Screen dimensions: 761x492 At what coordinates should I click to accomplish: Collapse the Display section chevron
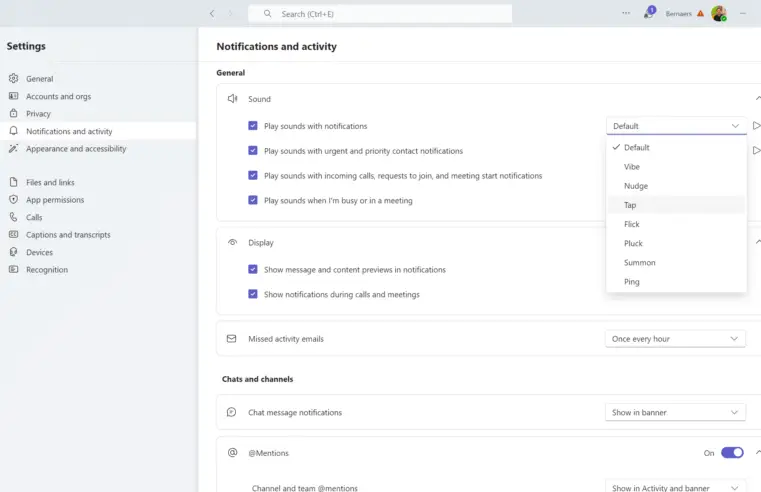758,242
